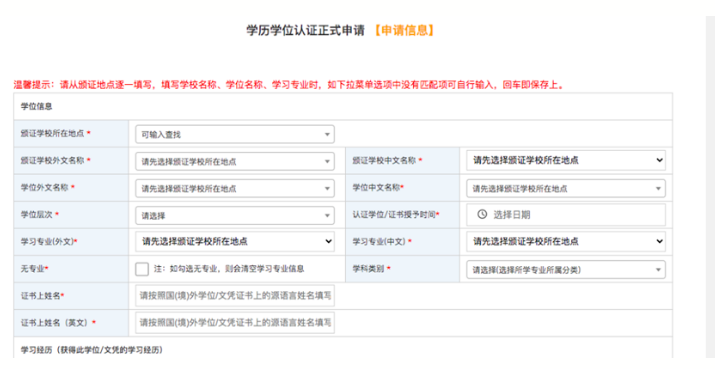Click the 选择日期 date field
715x369 pixels.
point(566,214)
